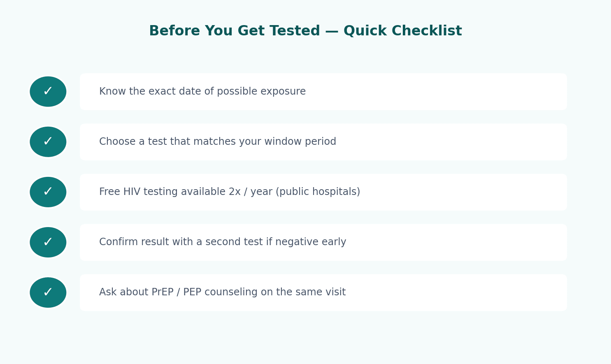Image resolution: width=611 pixels, height=364 pixels.
Task: Click the words 'on the same visit'
Action: pos(303,292)
